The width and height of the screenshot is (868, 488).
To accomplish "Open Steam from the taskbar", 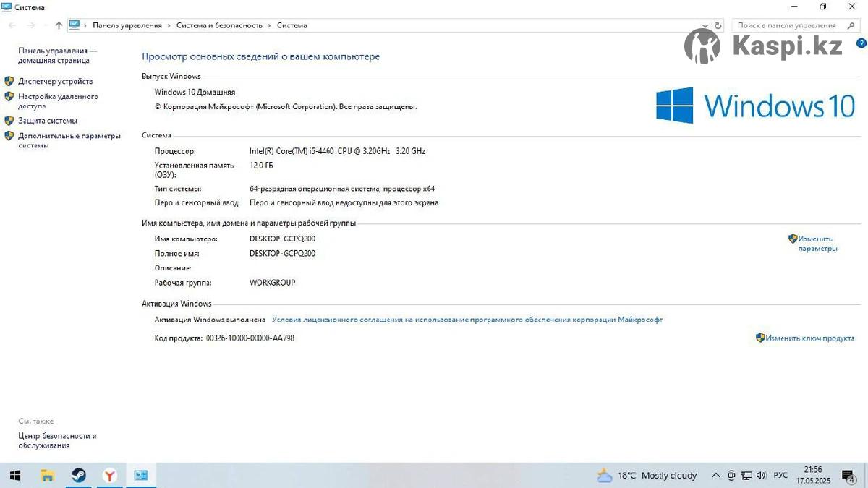I will [78, 476].
